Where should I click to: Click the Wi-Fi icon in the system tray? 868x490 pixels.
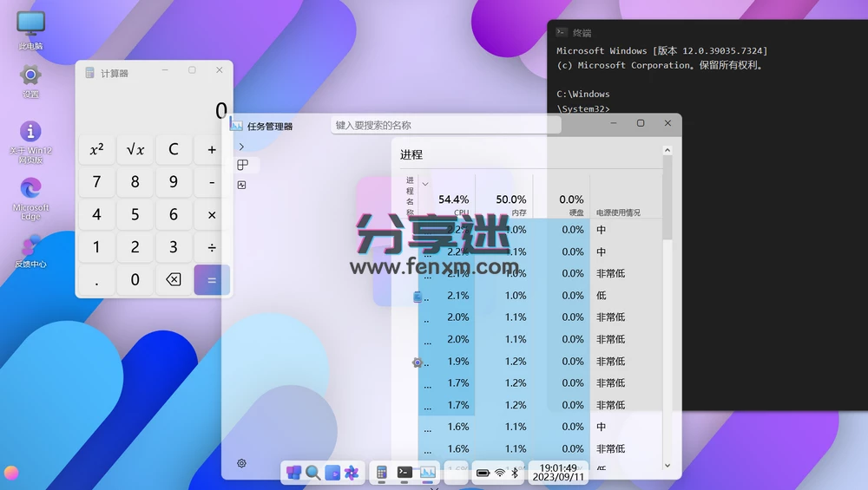(500, 473)
